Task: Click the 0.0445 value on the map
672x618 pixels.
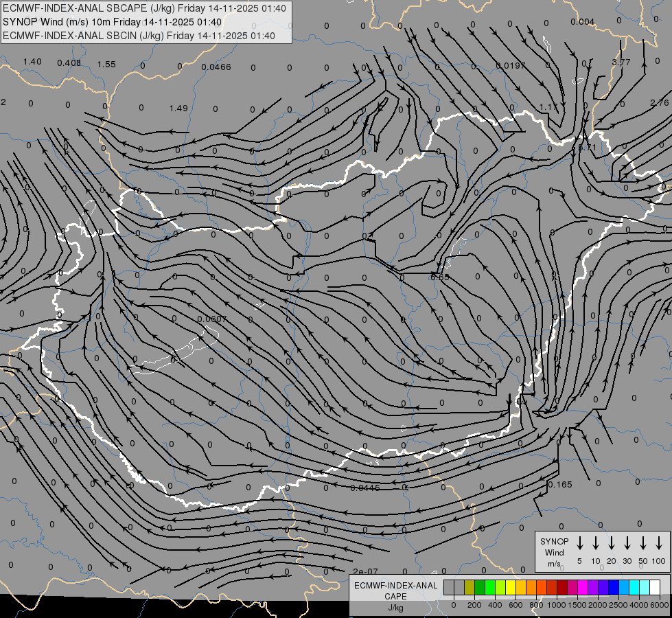Action: (x=364, y=488)
